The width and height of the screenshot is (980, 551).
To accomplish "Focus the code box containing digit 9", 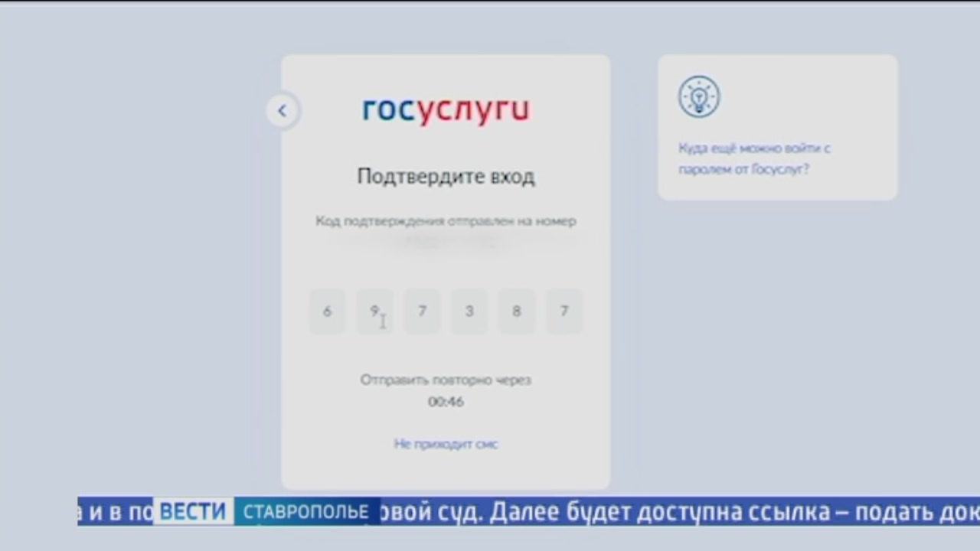I will tap(374, 311).
